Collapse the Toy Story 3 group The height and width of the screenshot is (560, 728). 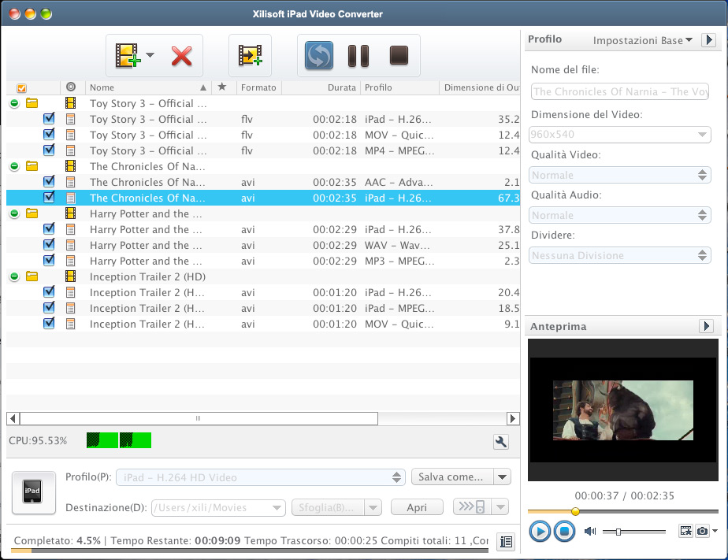click(x=14, y=103)
